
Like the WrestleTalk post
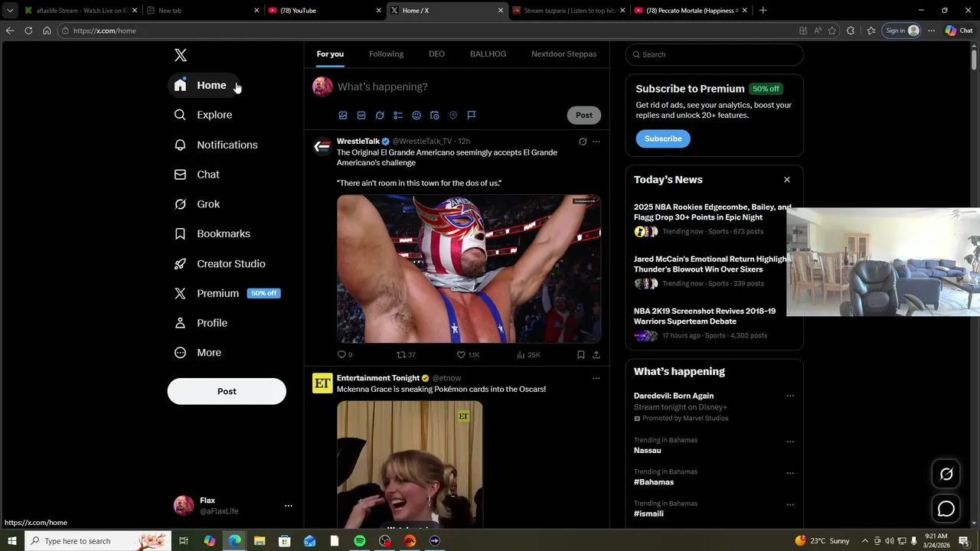pos(468,355)
